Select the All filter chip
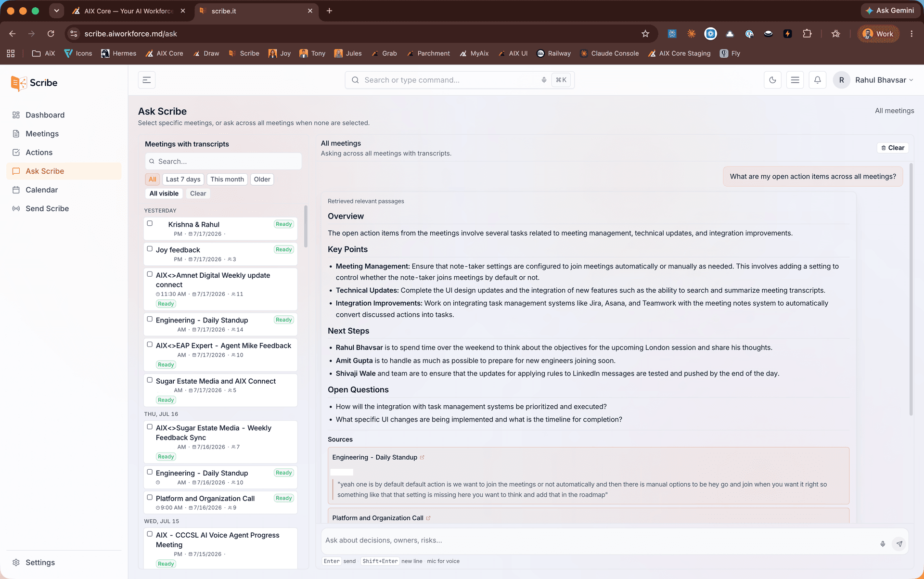 153,180
